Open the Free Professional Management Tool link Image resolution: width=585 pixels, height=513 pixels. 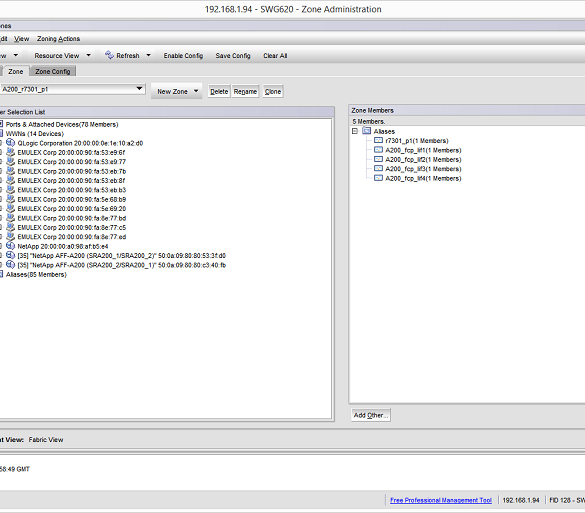click(441, 500)
